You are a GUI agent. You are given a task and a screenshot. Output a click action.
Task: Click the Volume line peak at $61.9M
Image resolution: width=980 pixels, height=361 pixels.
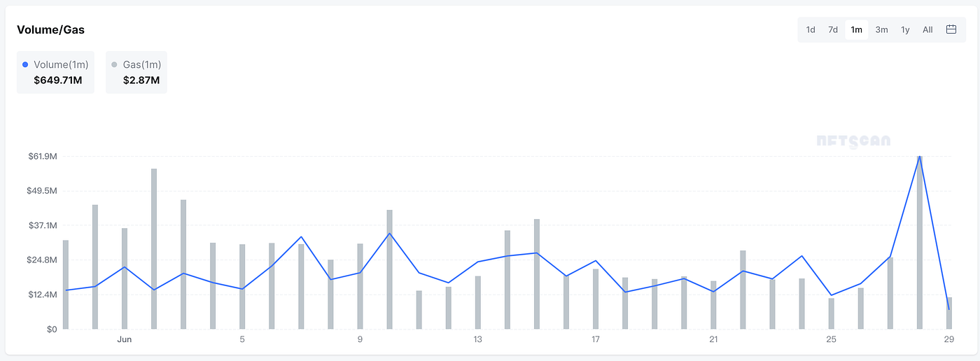919,156
